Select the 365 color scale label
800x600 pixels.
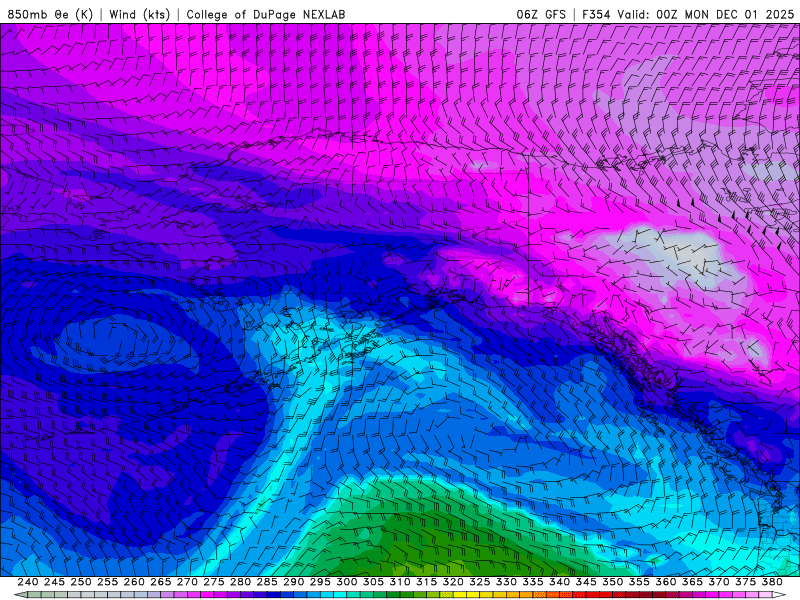coord(692,582)
